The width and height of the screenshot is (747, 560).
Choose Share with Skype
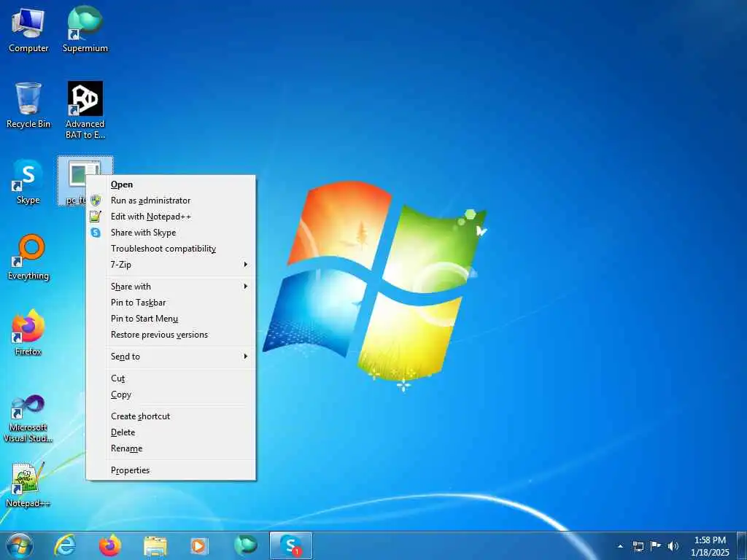tap(171, 233)
